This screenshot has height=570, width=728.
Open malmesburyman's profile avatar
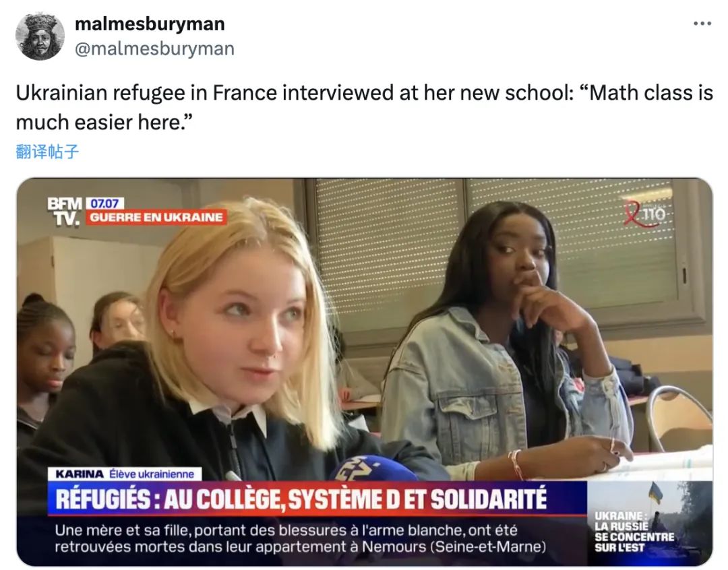point(40,36)
